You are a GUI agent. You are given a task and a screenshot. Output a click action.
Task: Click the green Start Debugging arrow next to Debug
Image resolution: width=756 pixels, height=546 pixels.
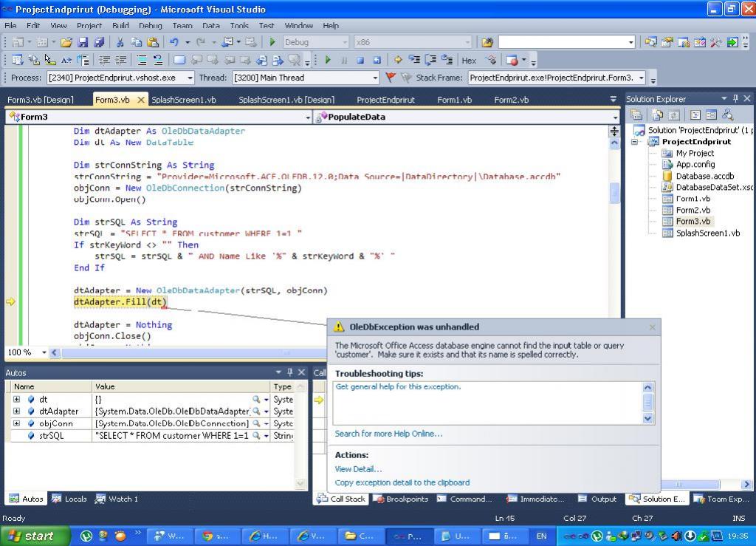click(272, 42)
